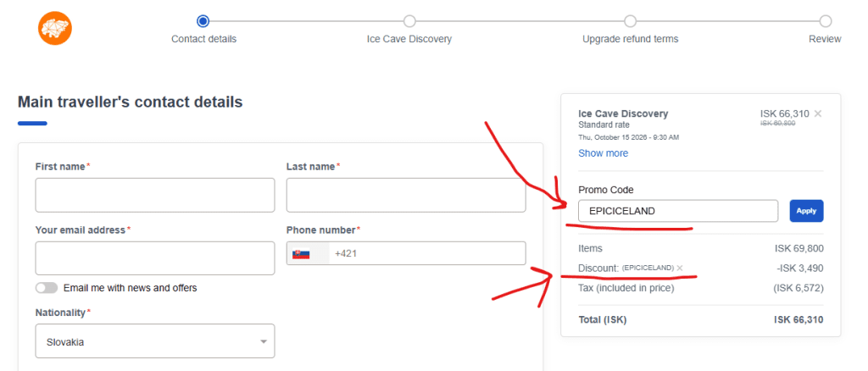
Task: Open the Upgrade refund terms step
Action: 630,39
